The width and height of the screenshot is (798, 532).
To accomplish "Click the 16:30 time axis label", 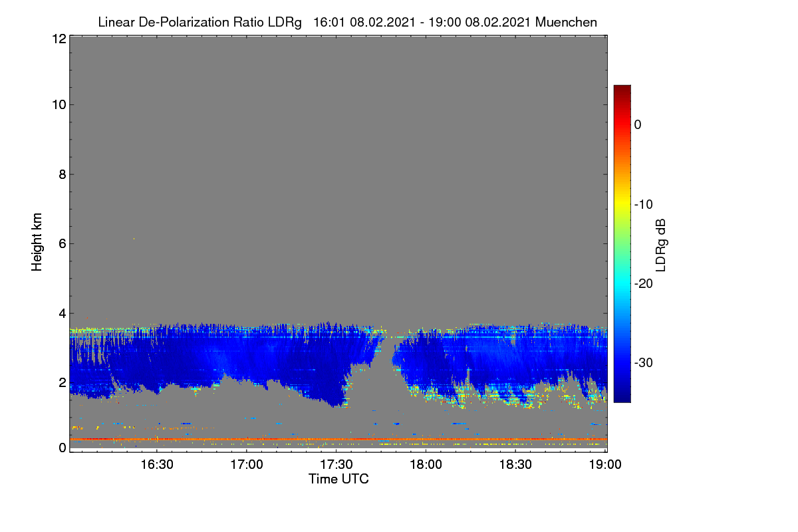I will 158,464.
